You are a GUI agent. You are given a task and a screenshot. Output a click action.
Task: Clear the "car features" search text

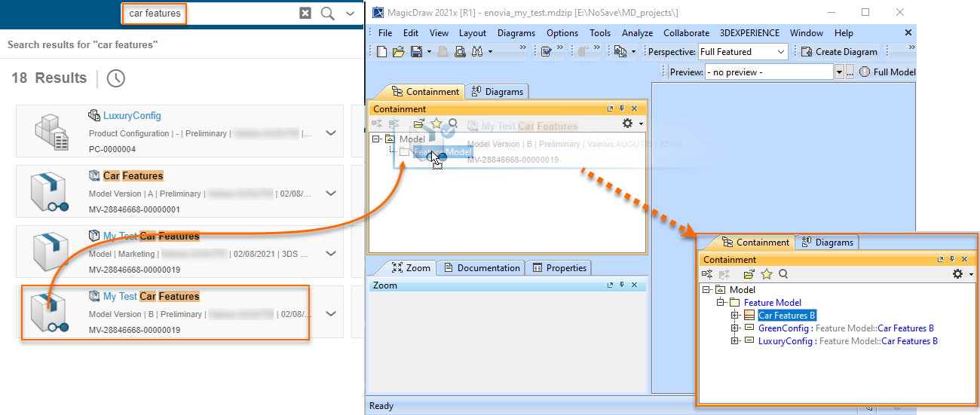[305, 13]
